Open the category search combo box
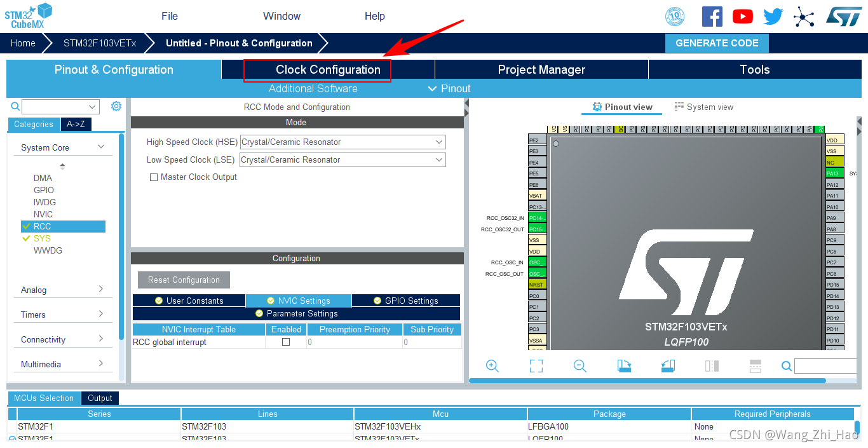Viewport: 868px width, 448px height. coord(60,107)
